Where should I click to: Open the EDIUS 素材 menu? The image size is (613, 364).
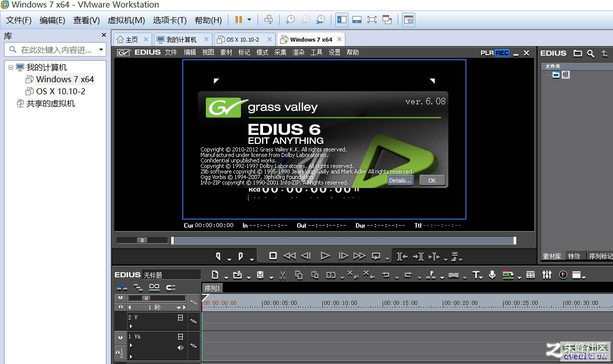226,52
